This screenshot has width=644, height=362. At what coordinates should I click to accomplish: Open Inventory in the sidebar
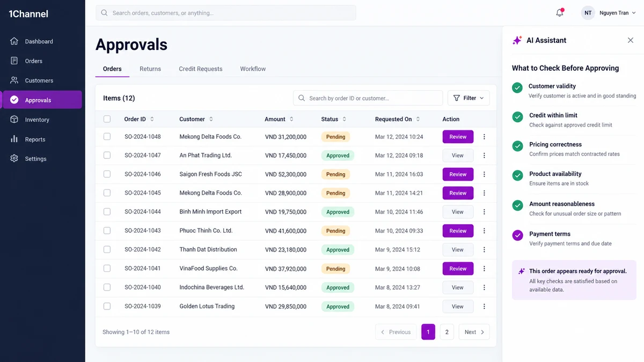pos(42,120)
